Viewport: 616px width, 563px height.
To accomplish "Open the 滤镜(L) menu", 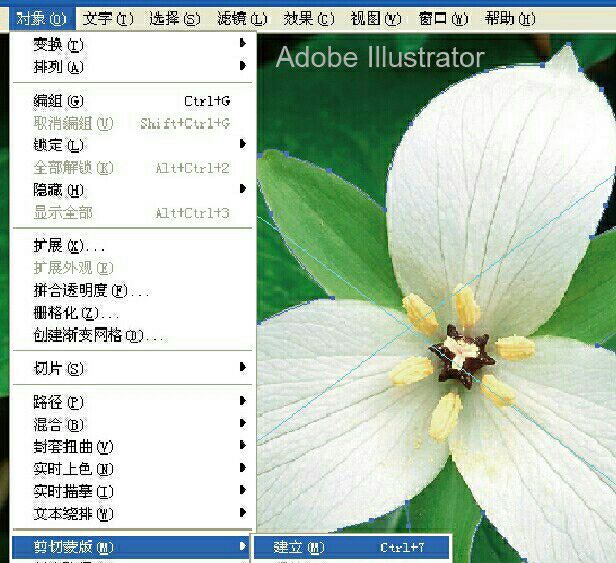I will click(242, 18).
